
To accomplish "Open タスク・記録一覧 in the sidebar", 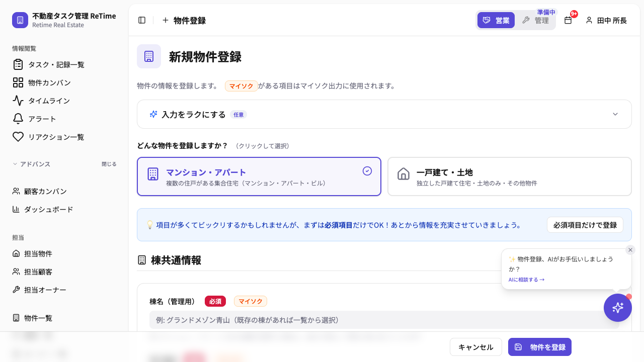I will pyautogui.click(x=64, y=64).
